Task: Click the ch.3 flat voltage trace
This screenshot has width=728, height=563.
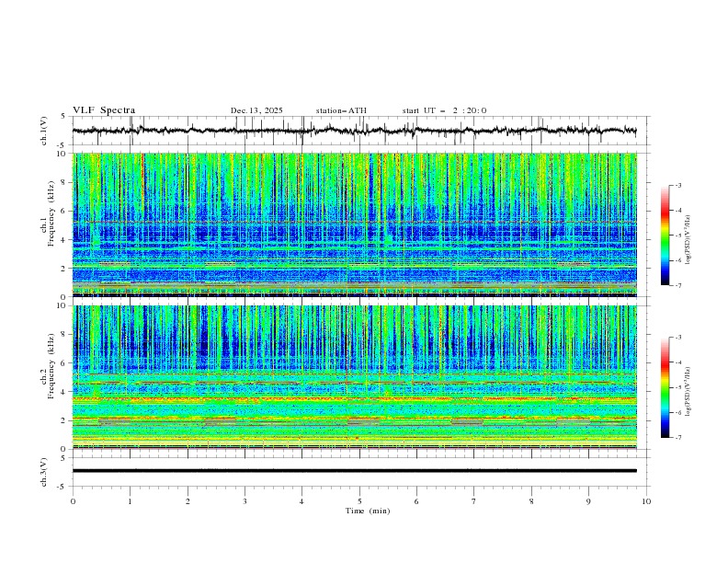Action: pos(354,471)
